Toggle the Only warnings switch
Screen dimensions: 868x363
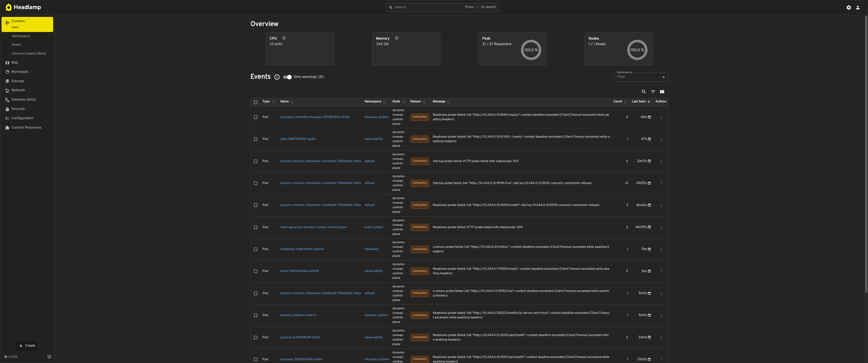287,77
